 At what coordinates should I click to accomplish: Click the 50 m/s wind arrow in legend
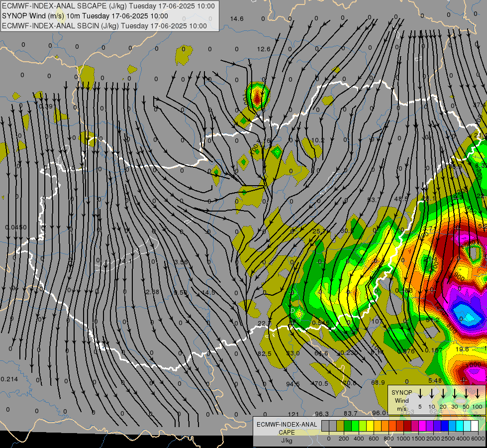click(x=466, y=393)
